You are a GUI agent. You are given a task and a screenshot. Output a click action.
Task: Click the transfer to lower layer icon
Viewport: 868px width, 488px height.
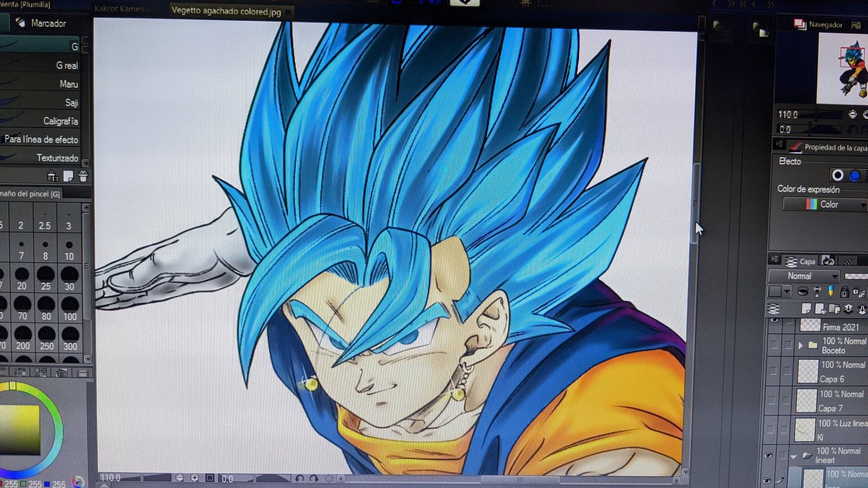[848, 309]
